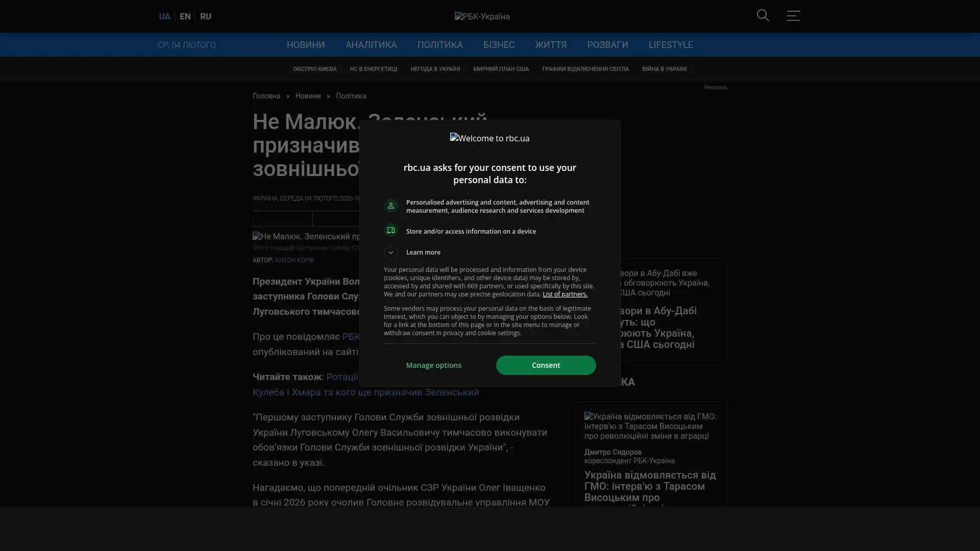
Task: Click the store-on-device icon in consent dialog
Action: [x=391, y=231]
